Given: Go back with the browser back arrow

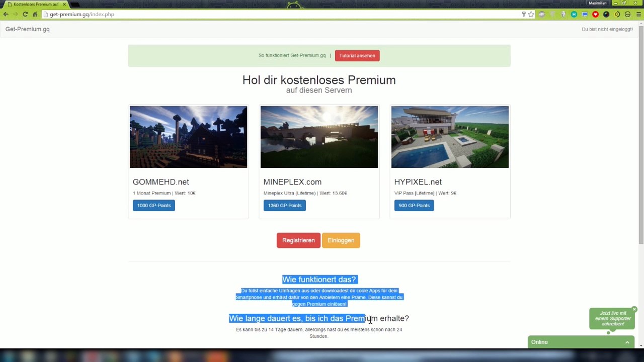Looking at the screenshot, I should point(6,14).
